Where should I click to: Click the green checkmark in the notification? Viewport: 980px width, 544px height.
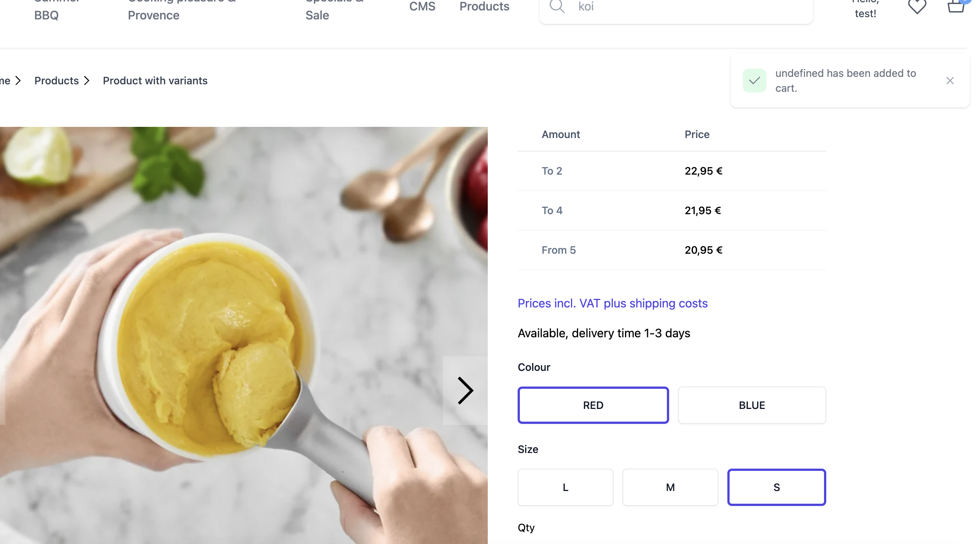click(x=755, y=80)
